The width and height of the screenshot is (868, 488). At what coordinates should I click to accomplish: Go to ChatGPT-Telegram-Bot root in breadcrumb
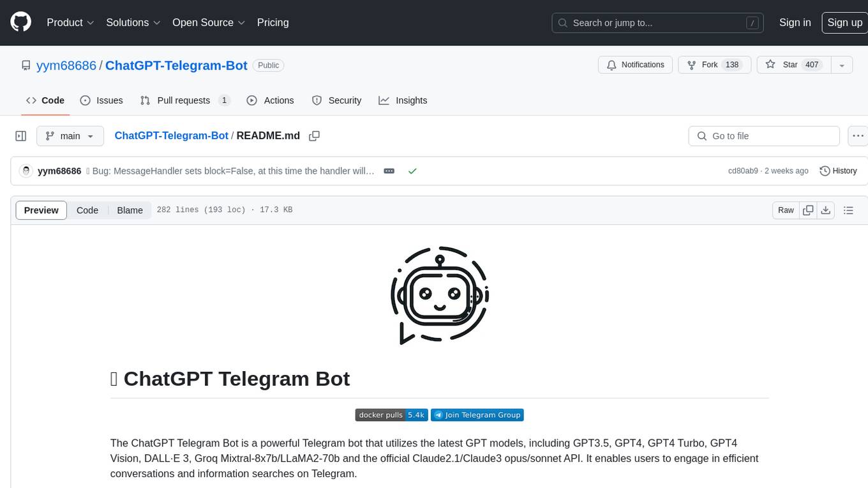coord(171,135)
